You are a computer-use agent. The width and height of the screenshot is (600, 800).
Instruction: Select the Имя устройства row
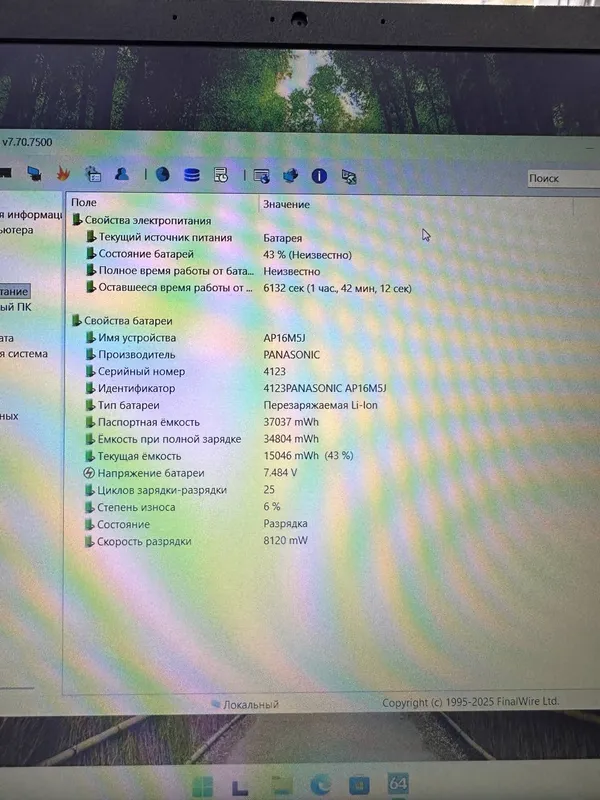(x=137, y=338)
